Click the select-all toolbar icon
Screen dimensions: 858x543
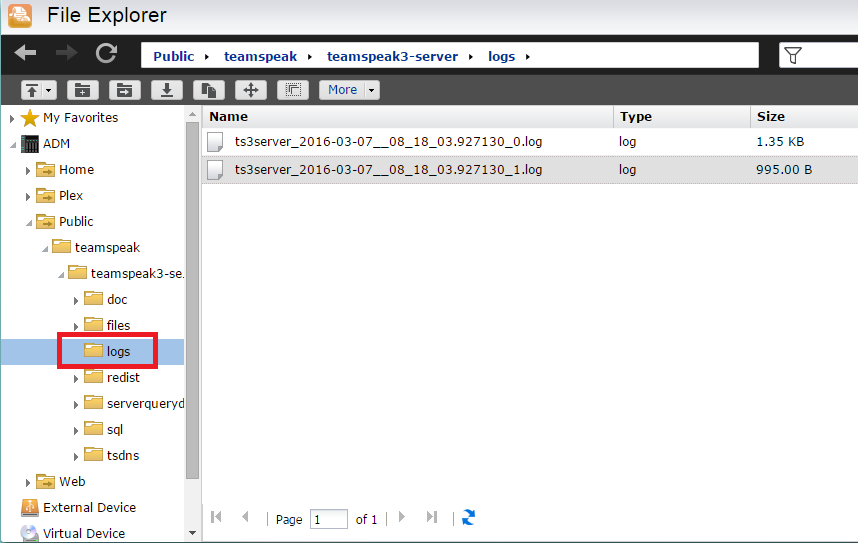click(x=293, y=90)
